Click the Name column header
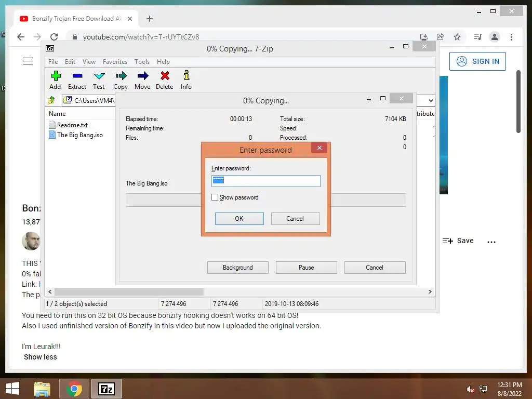The image size is (532, 399). tap(57, 114)
